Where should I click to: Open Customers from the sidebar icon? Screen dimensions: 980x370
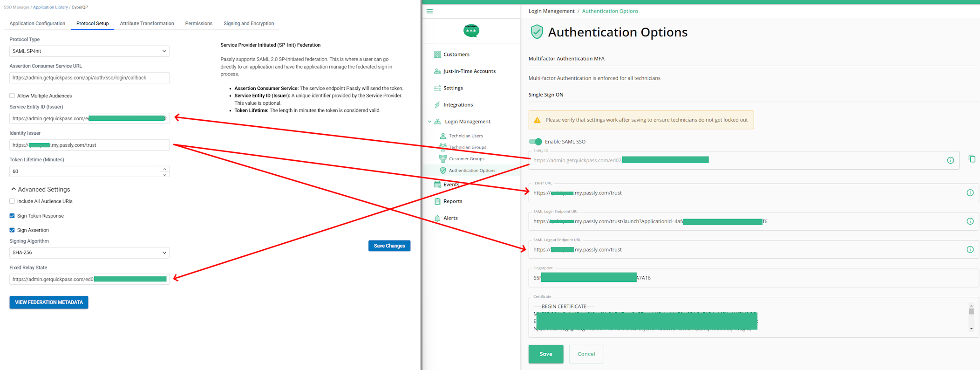click(x=437, y=55)
